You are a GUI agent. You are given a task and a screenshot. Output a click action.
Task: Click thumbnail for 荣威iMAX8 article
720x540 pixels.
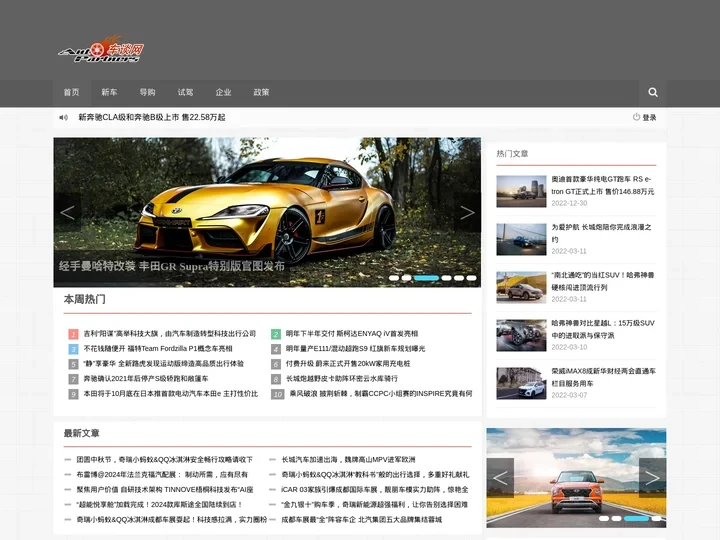click(521, 383)
